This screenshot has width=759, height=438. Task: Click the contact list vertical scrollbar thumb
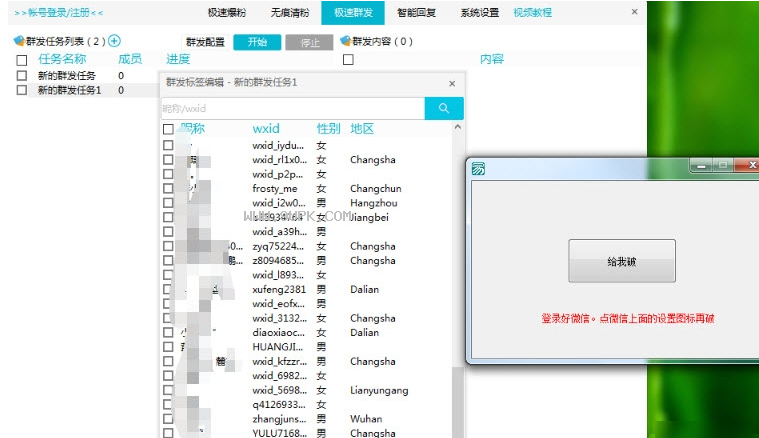pyautogui.click(x=457, y=402)
